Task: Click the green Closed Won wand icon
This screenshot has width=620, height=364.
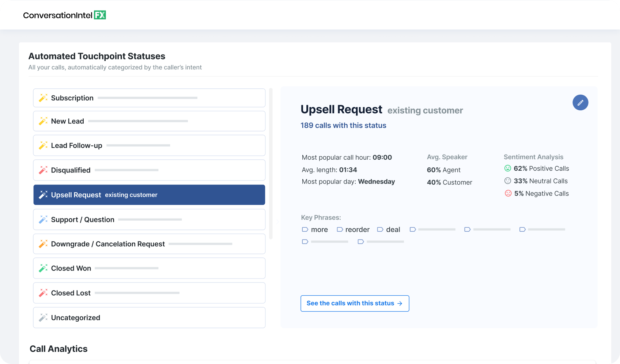Action: (43, 268)
